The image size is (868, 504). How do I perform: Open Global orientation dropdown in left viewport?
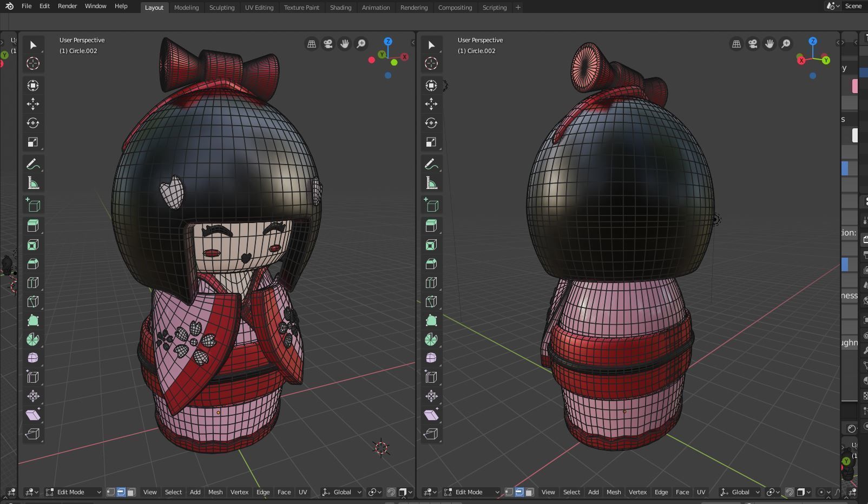point(342,492)
